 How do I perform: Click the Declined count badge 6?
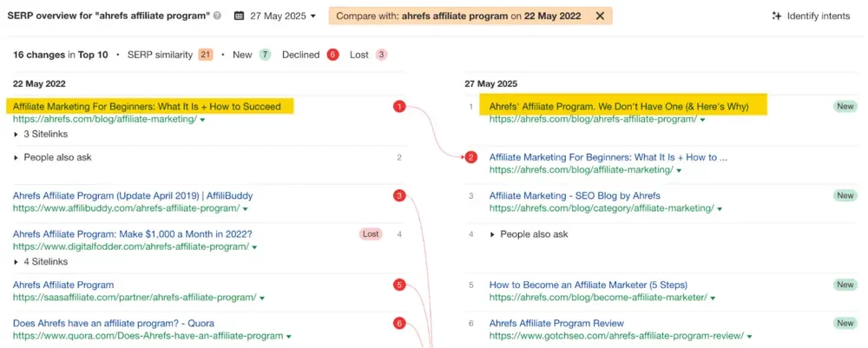point(332,55)
